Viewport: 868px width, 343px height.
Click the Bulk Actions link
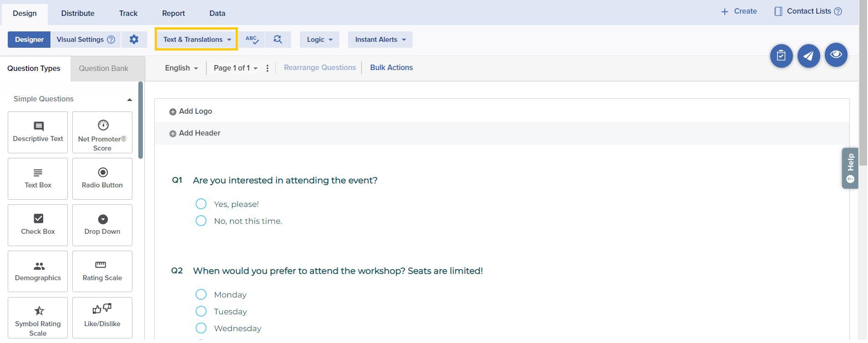click(x=391, y=67)
